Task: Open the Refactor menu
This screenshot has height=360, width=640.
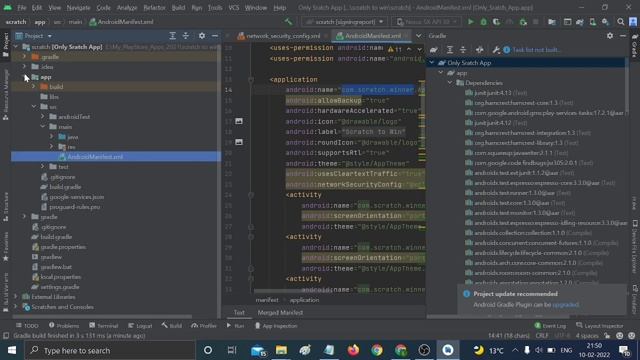Action: click(x=154, y=7)
